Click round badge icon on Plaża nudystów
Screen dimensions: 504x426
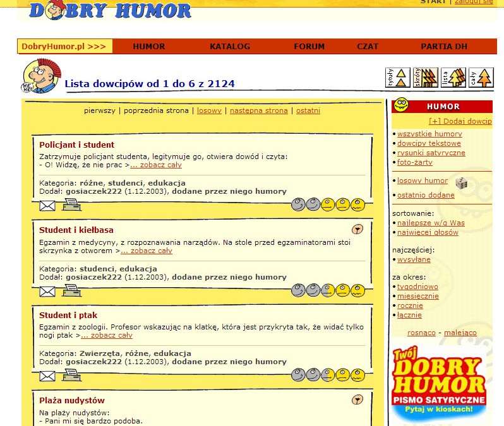click(357, 399)
